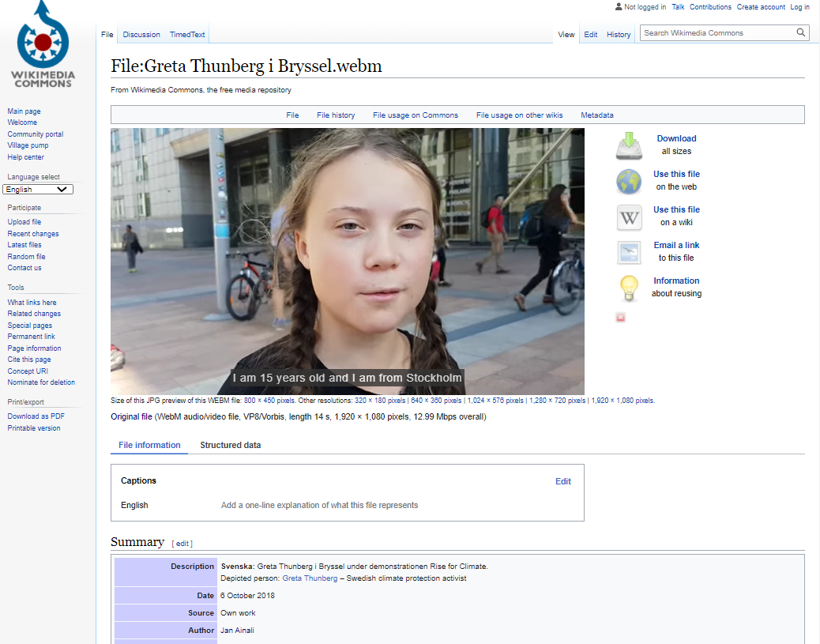Open Community portal
Screen dimensions: 820x644
(35, 134)
